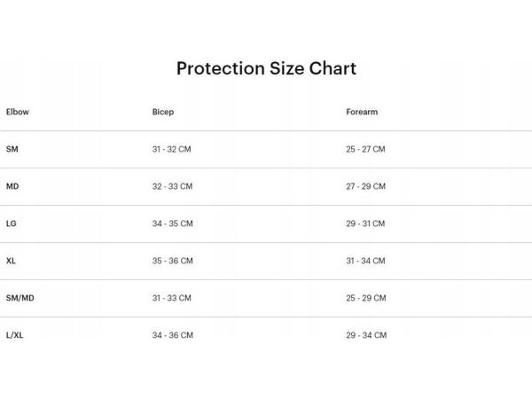Click the SM/MD size row label

point(20,298)
